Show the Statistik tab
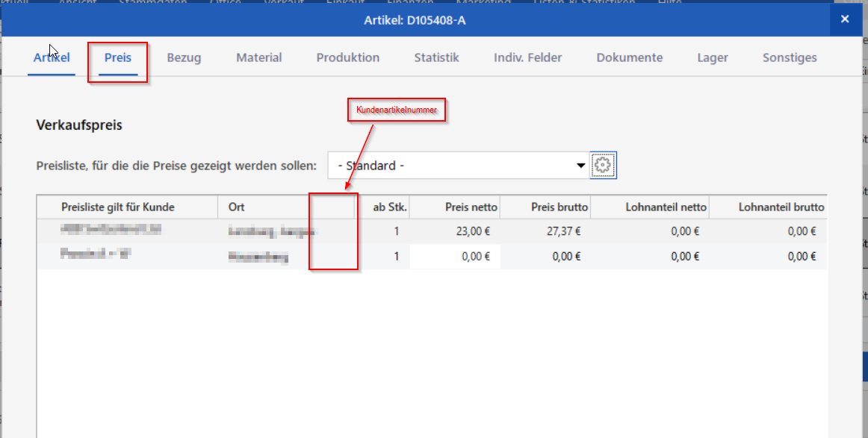This screenshot has width=868, height=438. pos(437,57)
